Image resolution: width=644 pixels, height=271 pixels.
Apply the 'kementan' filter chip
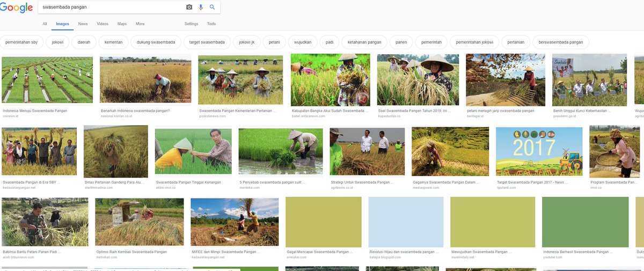(114, 42)
